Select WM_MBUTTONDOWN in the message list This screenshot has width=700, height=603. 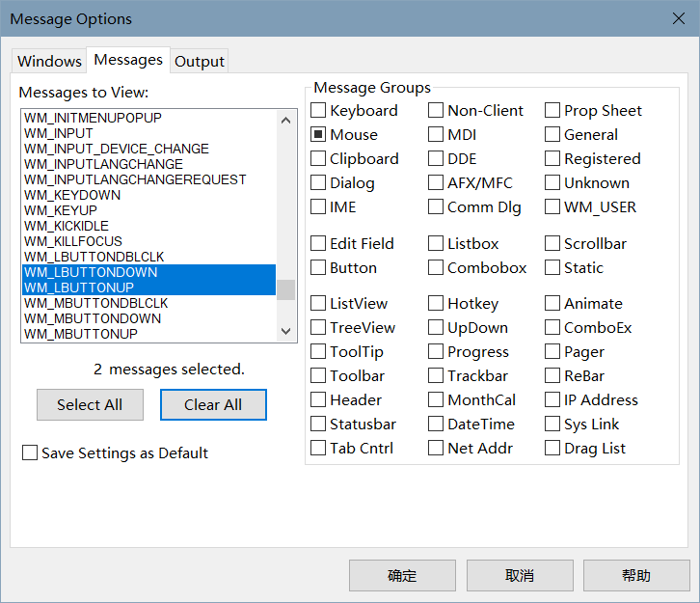pyautogui.click(x=93, y=318)
